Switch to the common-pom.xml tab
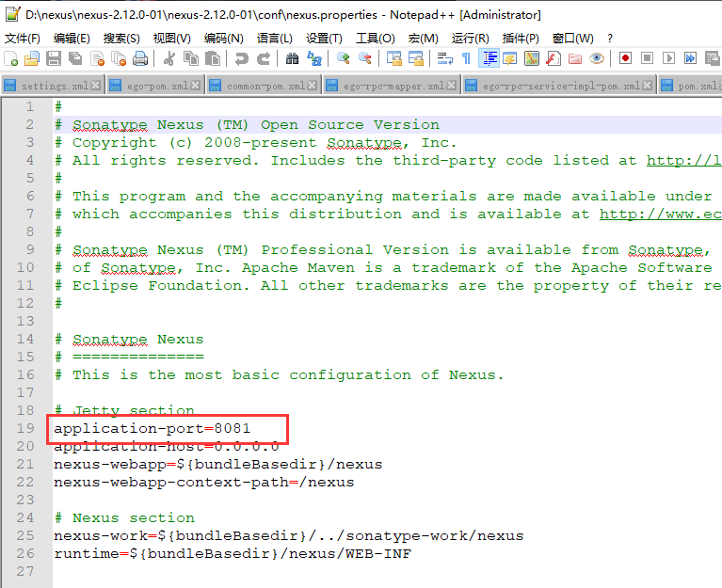 point(265,86)
